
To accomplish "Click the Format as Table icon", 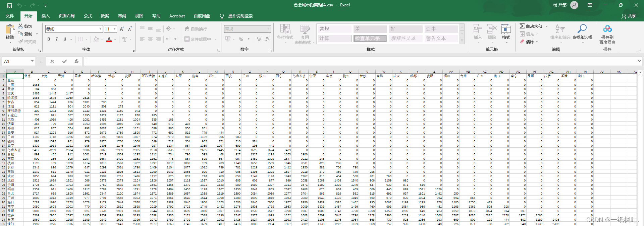I will [x=305, y=29].
